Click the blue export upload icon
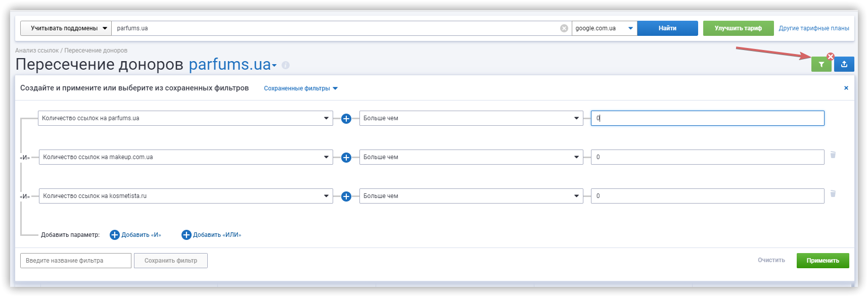Screen dimensions: 868x297 [x=844, y=64]
